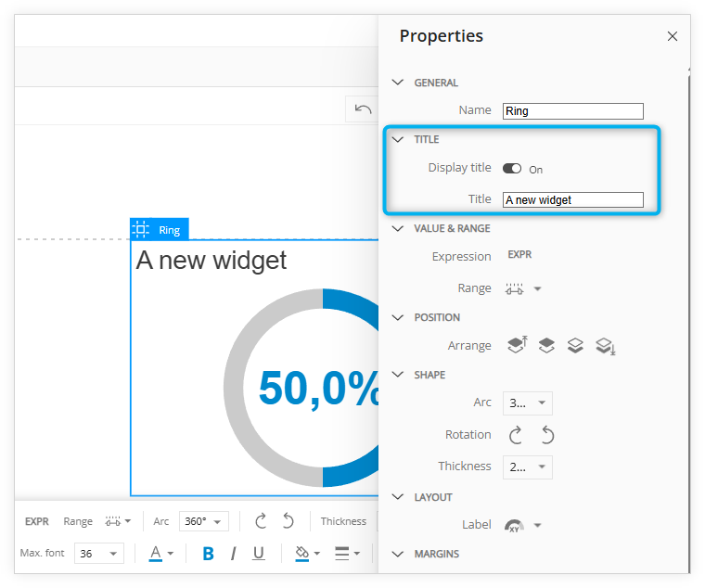Open Label layout dropdown
Screen dimensions: 705x588
tap(523, 525)
